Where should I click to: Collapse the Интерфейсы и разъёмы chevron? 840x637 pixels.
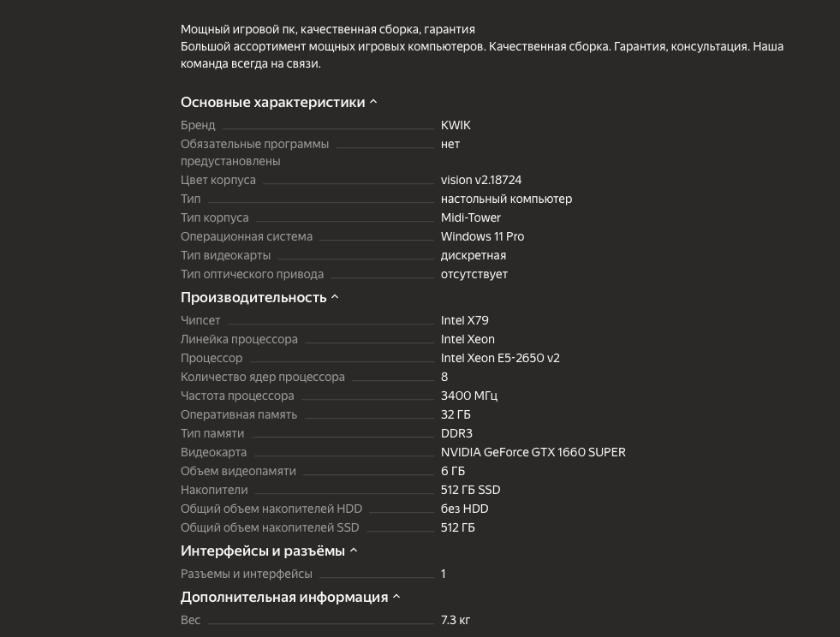(354, 551)
